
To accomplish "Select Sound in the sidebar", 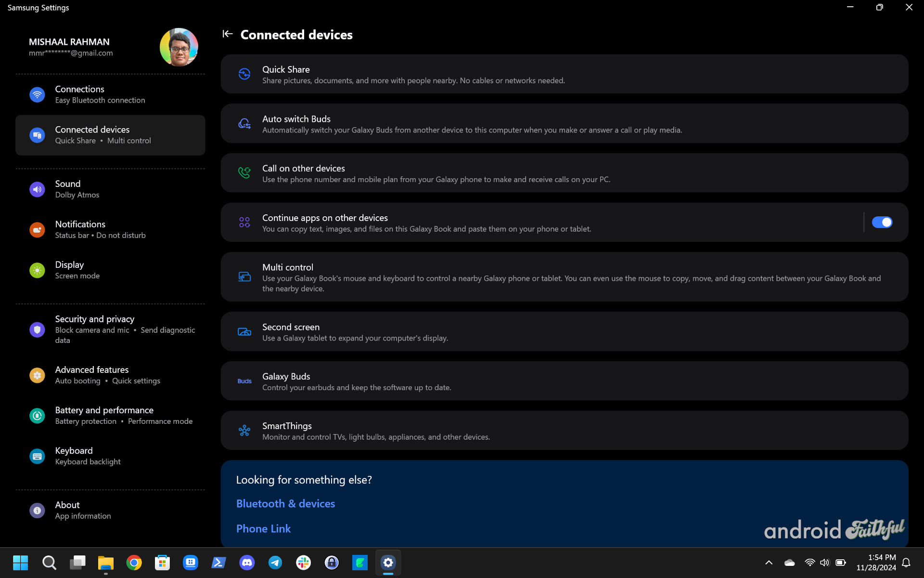I will (x=110, y=189).
